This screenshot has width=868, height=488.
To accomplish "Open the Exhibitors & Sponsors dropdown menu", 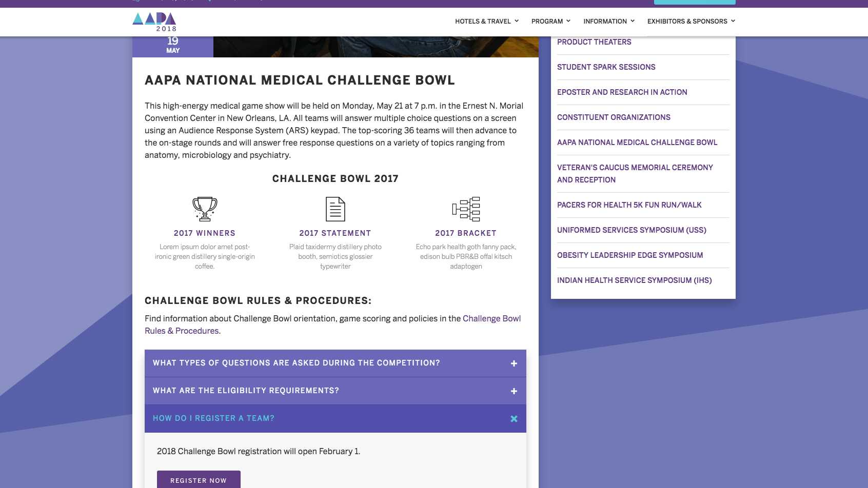I will coord(691,21).
